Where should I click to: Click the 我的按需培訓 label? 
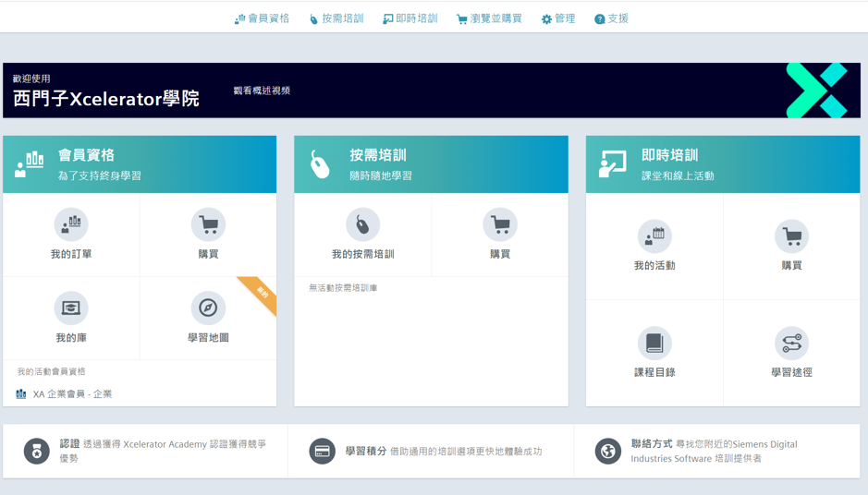click(362, 254)
